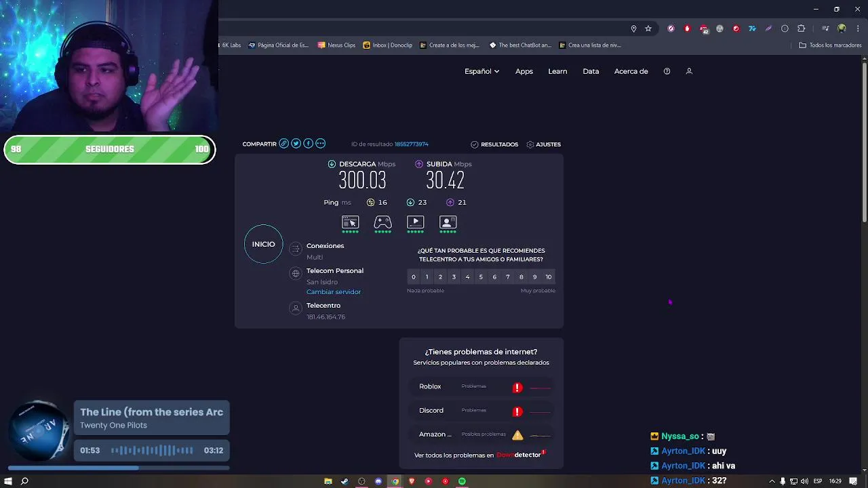Click the Telecentro user icon
The image size is (868, 488).
(x=295, y=308)
